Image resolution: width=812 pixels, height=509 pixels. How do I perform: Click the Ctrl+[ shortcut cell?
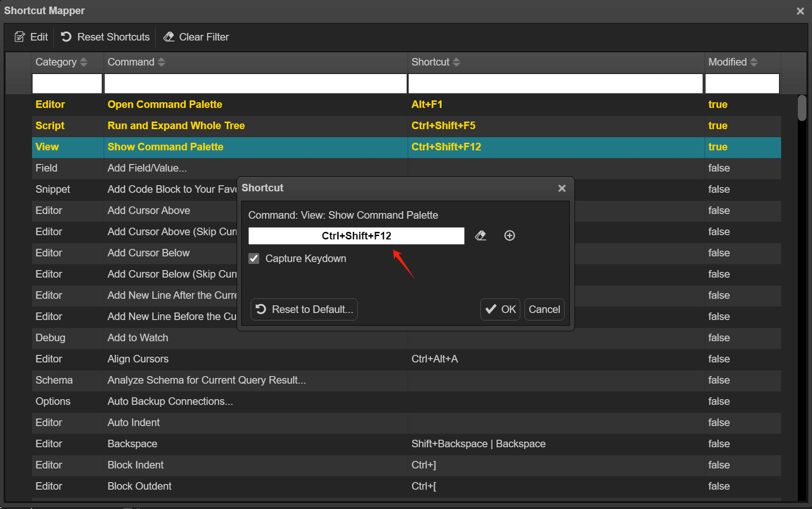pos(556,486)
